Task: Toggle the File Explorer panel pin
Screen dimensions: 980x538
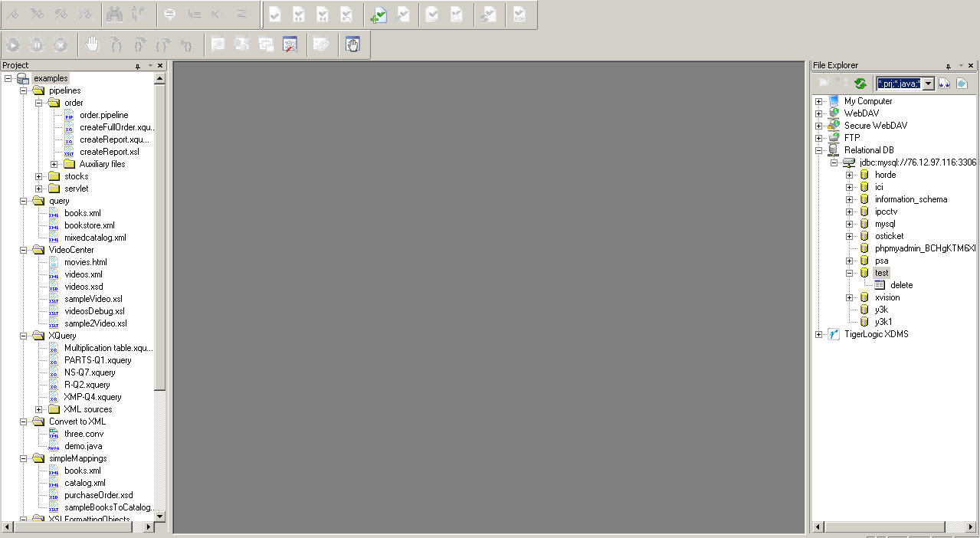Action: tap(949, 66)
